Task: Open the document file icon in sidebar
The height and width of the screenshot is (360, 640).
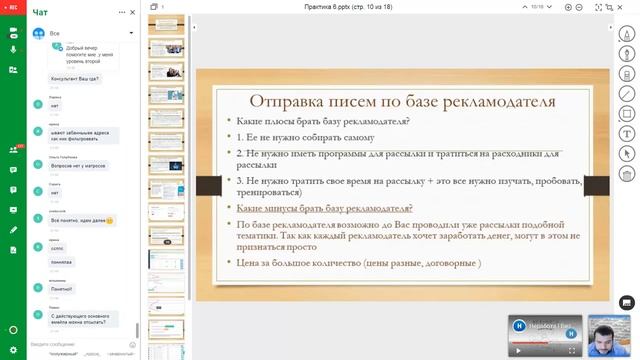Action: click(x=13, y=250)
